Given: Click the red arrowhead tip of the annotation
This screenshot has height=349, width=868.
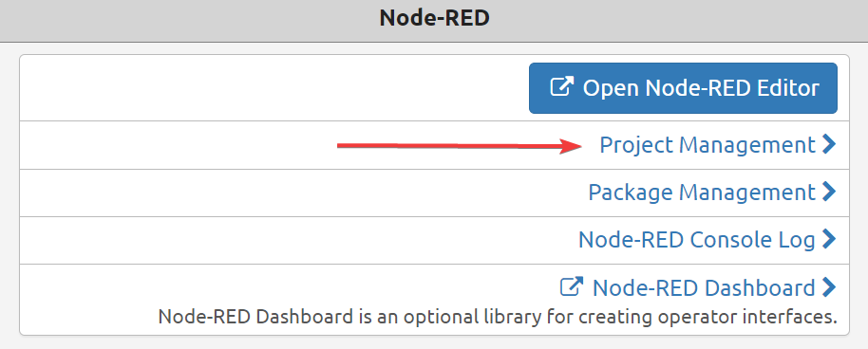Looking at the screenshot, I should tap(572, 147).
